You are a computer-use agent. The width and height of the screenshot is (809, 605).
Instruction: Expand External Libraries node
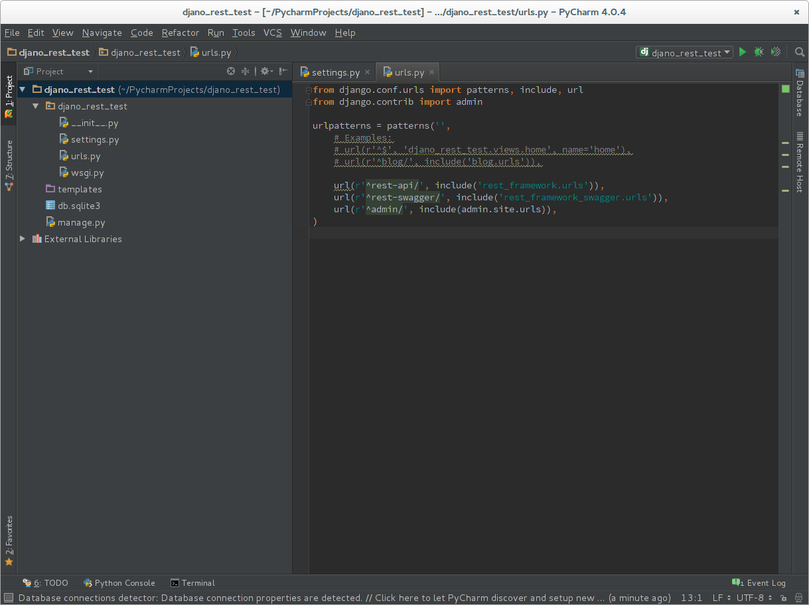coord(22,239)
